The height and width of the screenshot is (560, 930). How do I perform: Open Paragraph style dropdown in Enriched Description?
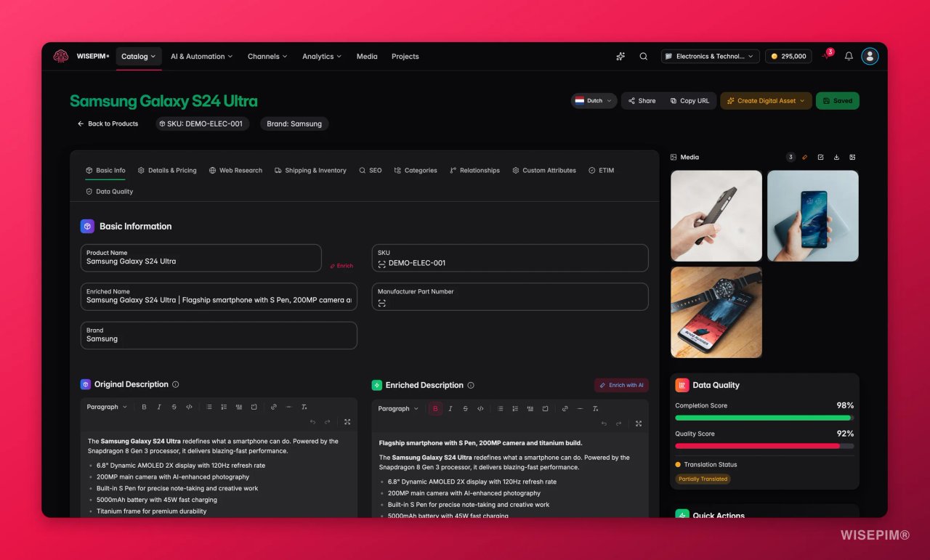click(x=398, y=408)
